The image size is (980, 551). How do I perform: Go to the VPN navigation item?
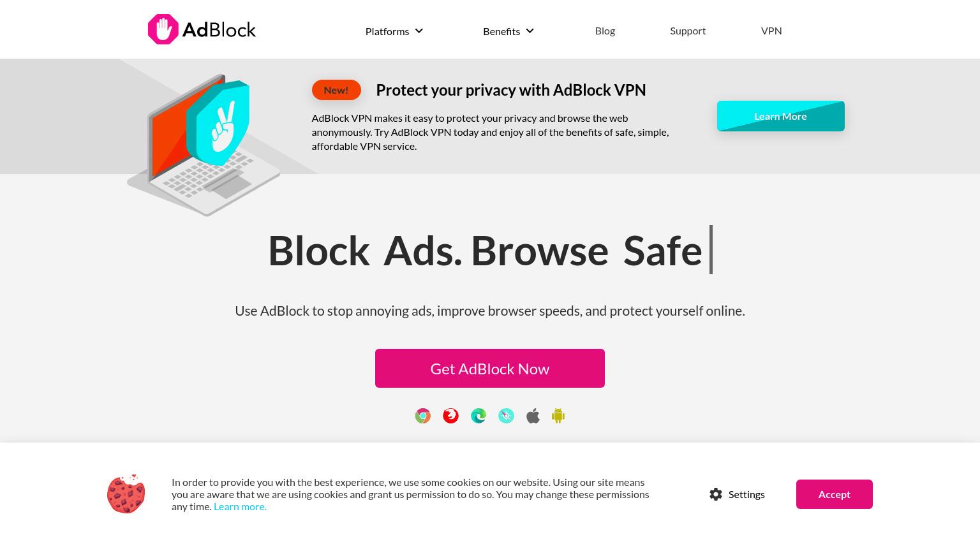click(x=771, y=31)
